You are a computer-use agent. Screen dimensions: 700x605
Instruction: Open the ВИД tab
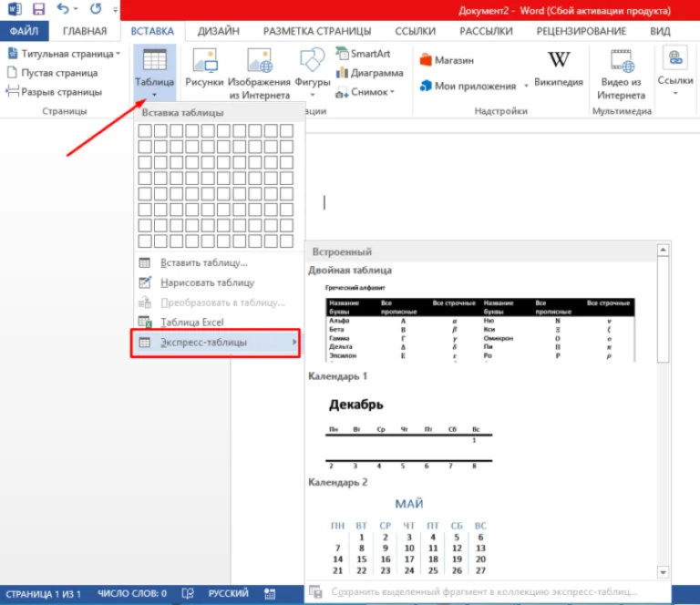pyautogui.click(x=660, y=31)
